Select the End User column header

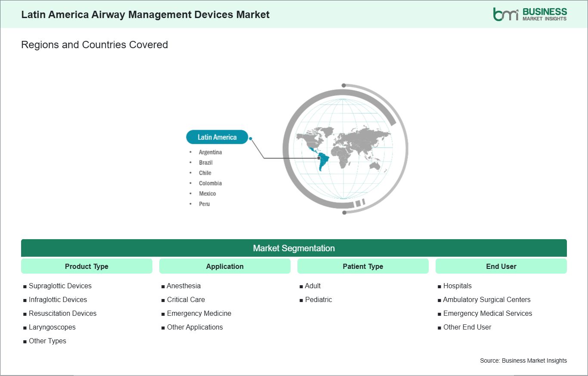(x=501, y=266)
